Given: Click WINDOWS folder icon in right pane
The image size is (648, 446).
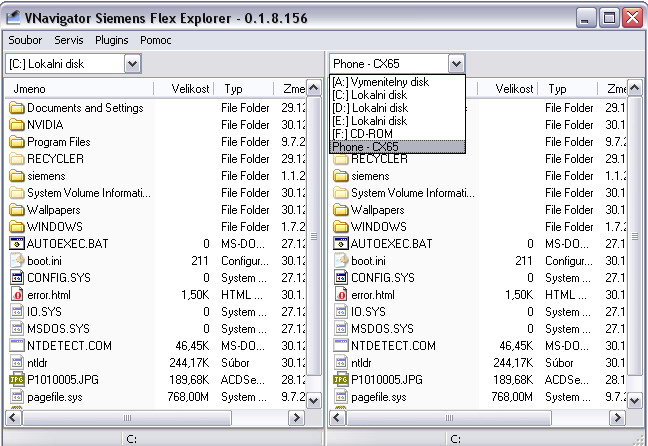Looking at the screenshot, I should (341, 227).
